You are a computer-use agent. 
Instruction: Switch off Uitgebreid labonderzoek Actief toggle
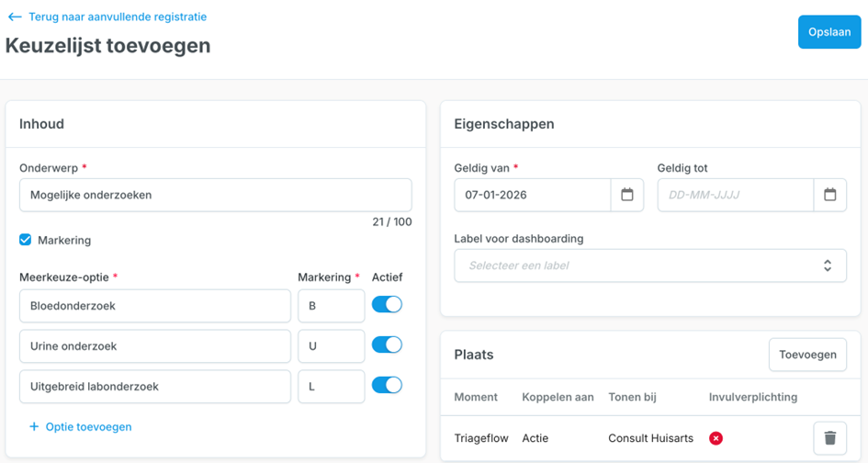pyautogui.click(x=387, y=386)
